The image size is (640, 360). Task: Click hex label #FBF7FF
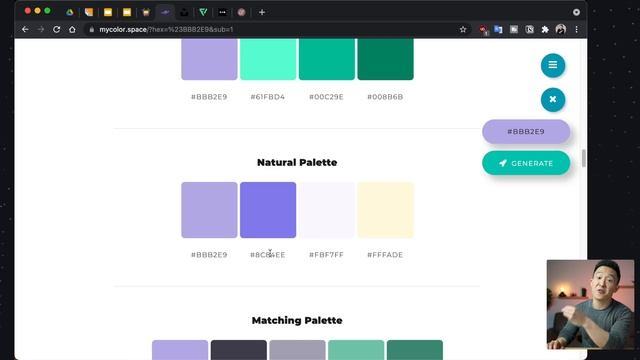pyautogui.click(x=326, y=255)
